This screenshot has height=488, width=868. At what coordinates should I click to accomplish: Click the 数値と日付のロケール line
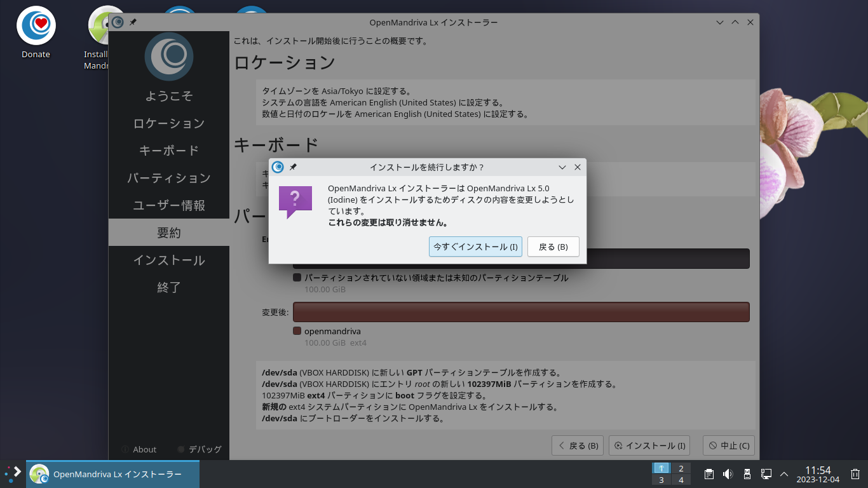click(395, 114)
